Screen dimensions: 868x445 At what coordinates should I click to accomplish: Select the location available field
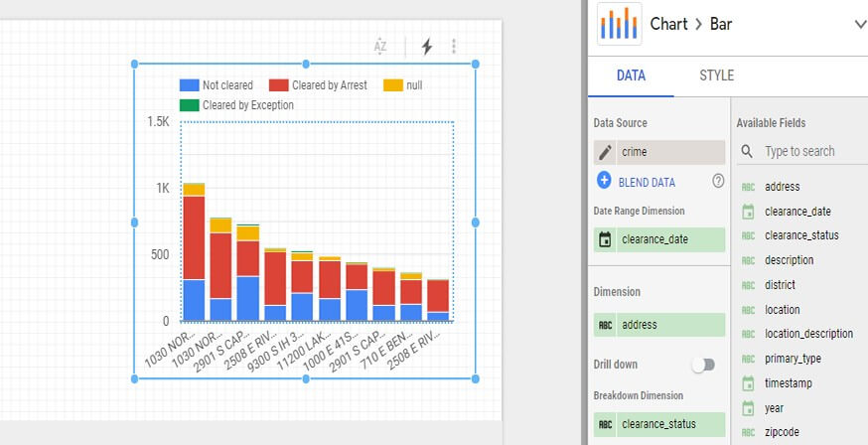pyautogui.click(x=783, y=310)
